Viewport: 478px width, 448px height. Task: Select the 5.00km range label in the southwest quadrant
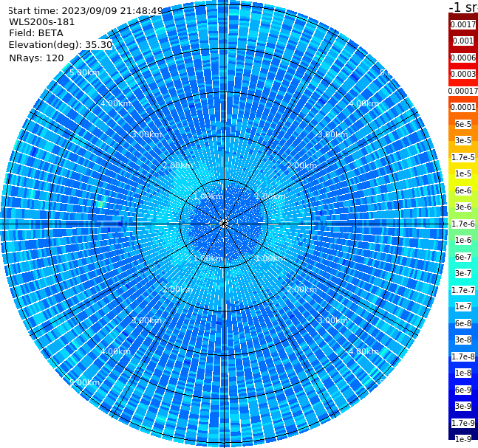[x=84, y=382]
